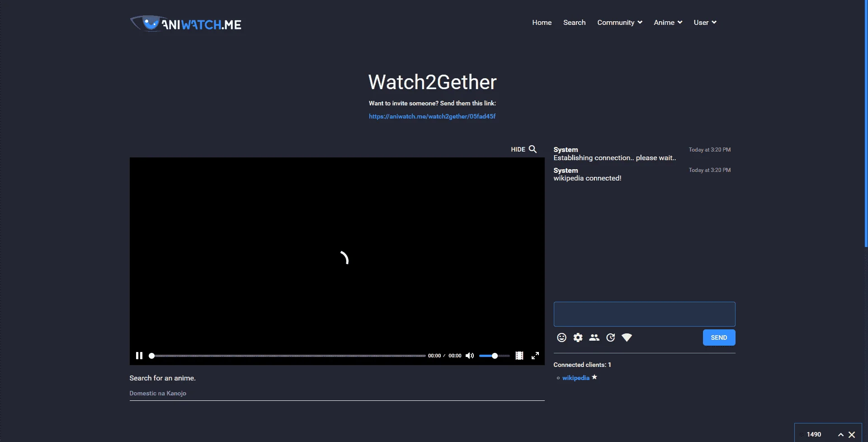Open the Watch2Gether invite link
This screenshot has width=868, height=442.
click(432, 116)
